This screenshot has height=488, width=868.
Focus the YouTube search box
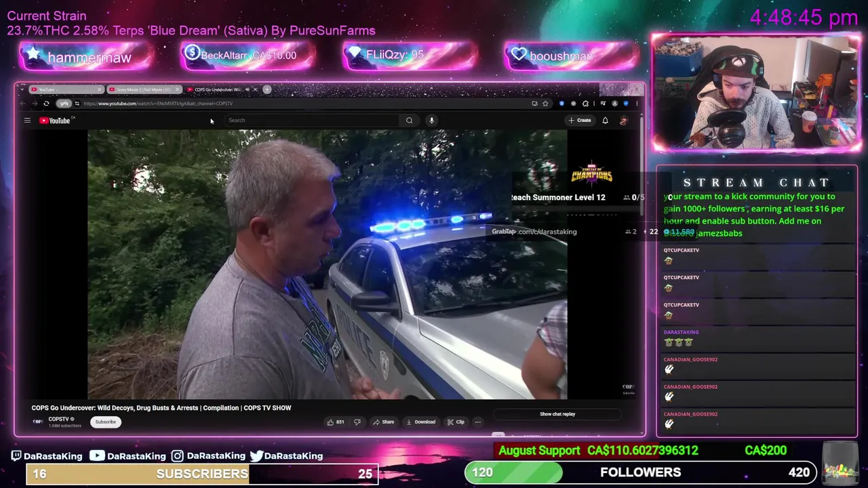click(x=312, y=121)
